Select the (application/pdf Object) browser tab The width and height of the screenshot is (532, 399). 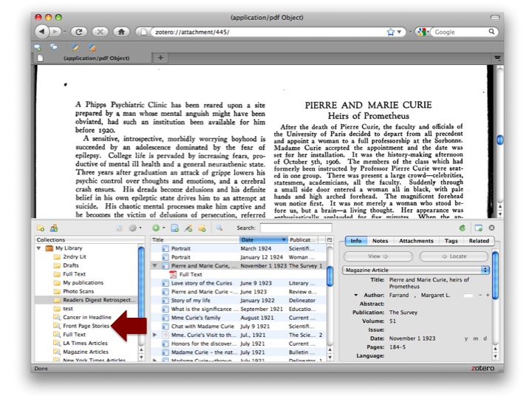(x=92, y=58)
